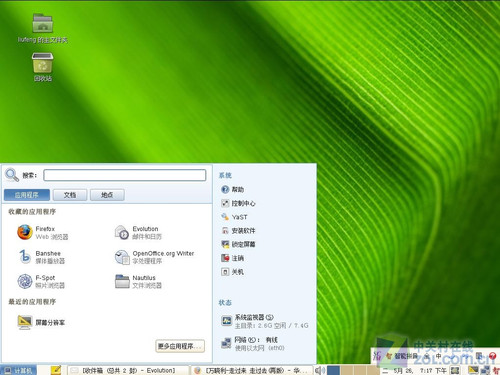The width and height of the screenshot is (500, 375).
Task: Choose 锁定屏幕 from system list
Action: (x=238, y=244)
